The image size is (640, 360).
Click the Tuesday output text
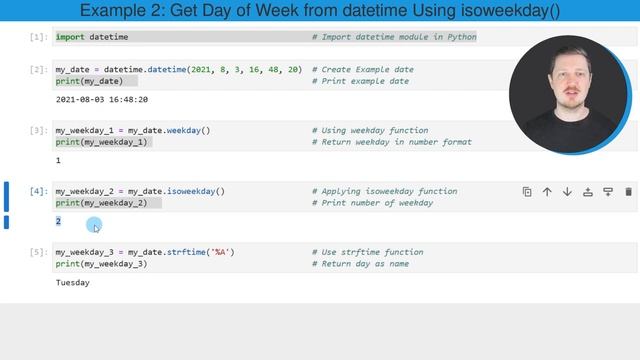point(73,282)
